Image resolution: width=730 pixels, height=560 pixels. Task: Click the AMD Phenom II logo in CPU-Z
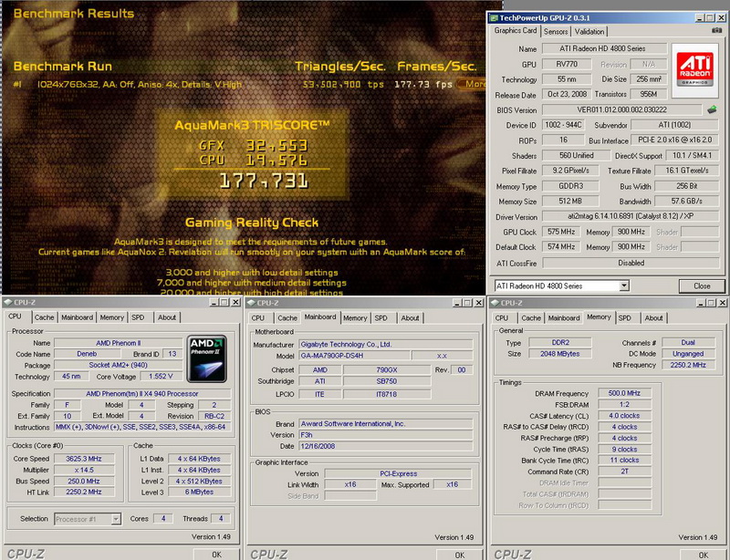click(x=207, y=358)
